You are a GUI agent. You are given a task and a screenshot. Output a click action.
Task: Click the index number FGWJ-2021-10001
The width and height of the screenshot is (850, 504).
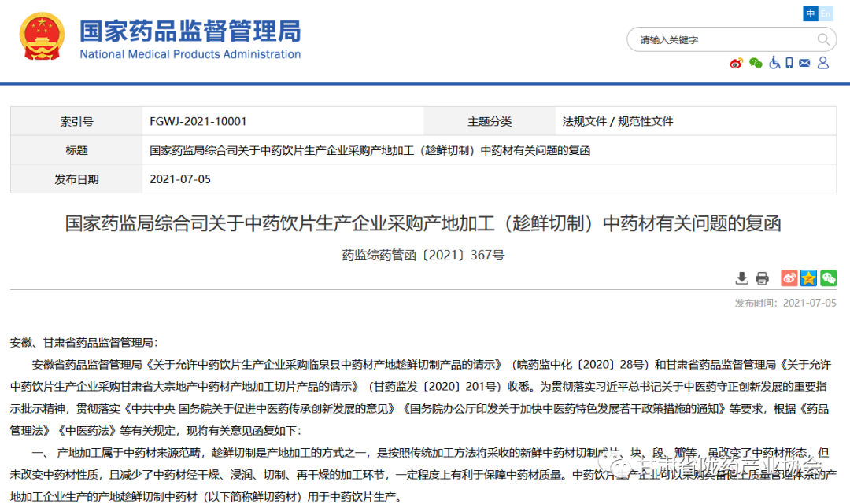click(198, 121)
